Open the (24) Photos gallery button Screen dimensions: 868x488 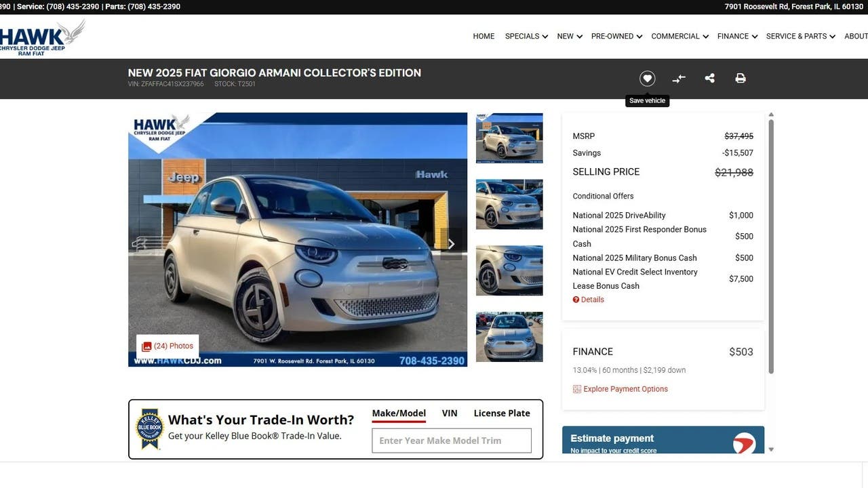click(x=167, y=346)
